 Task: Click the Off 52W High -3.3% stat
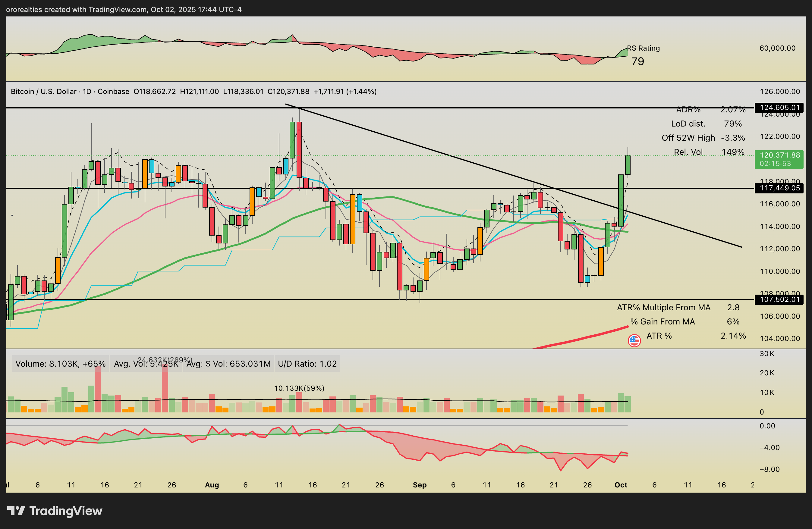703,138
